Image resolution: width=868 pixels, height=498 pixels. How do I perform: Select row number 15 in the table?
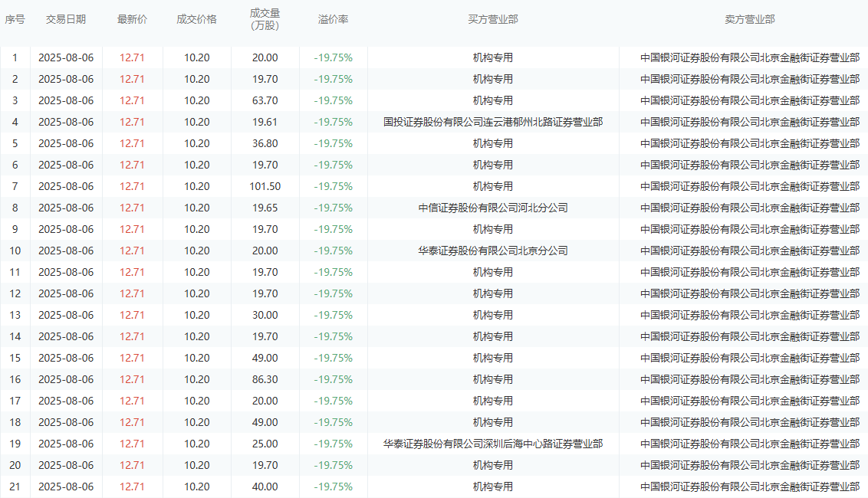click(x=15, y=358)
